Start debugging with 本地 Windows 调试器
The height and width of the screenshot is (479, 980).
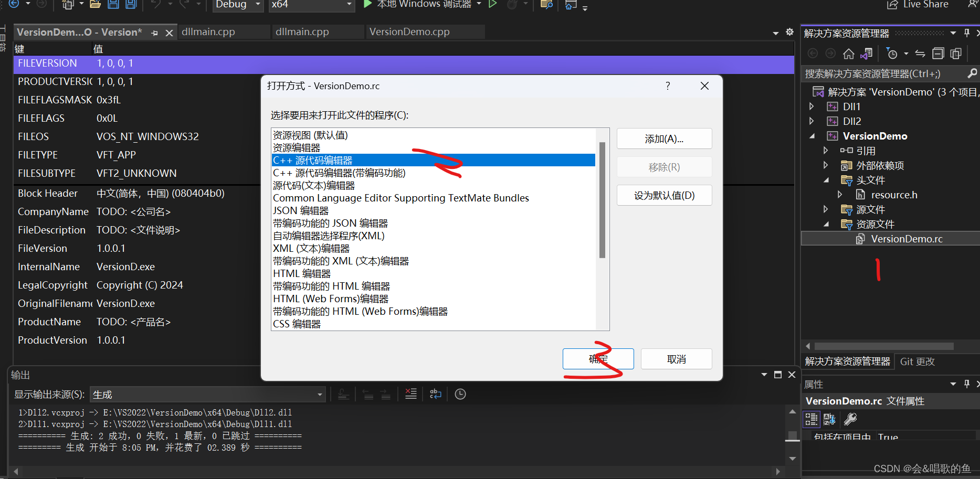[x=420, y=4]
